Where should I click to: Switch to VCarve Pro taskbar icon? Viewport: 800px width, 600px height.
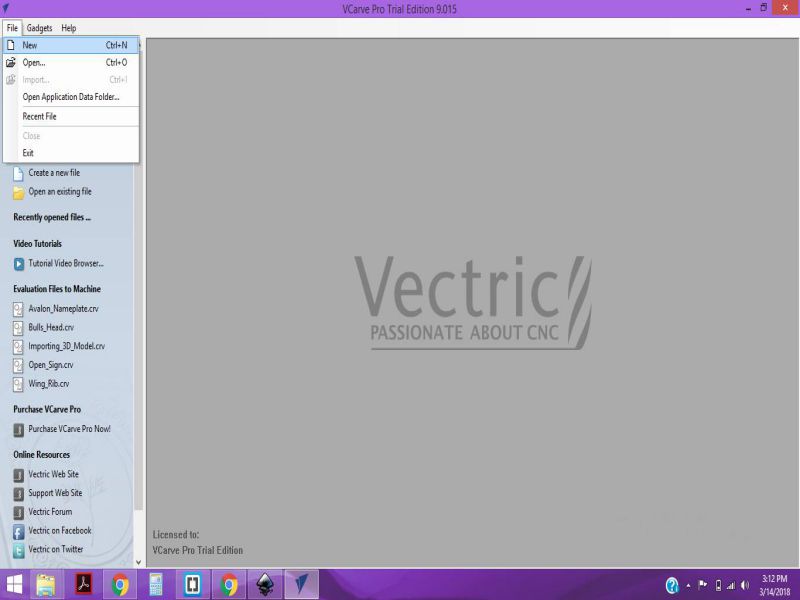pos(302,585)
